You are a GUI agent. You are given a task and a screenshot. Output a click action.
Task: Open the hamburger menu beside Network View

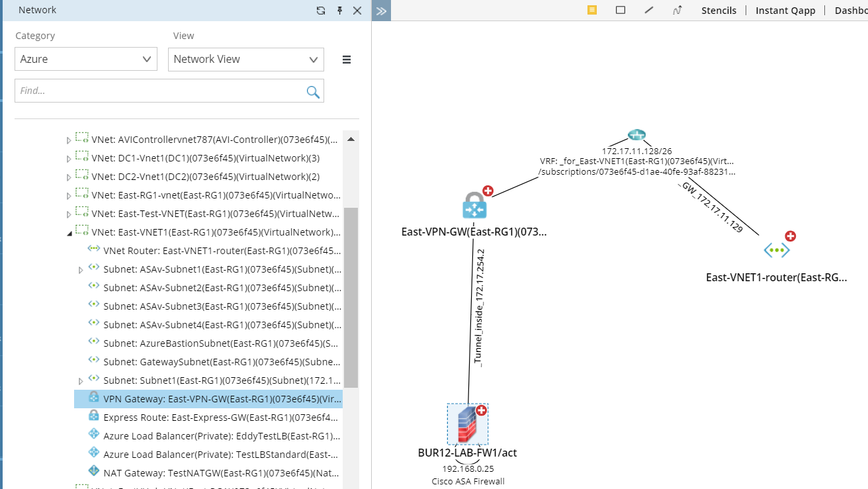(x=347, y=60)
